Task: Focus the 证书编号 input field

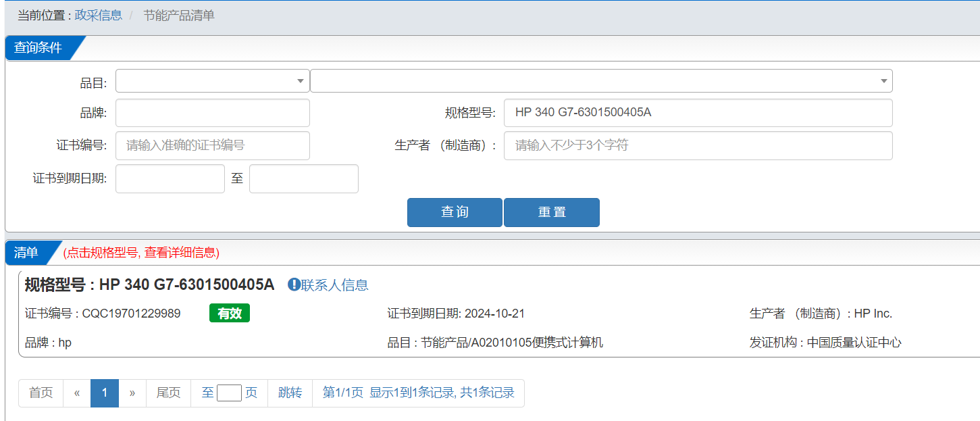Action: [213, 145]
